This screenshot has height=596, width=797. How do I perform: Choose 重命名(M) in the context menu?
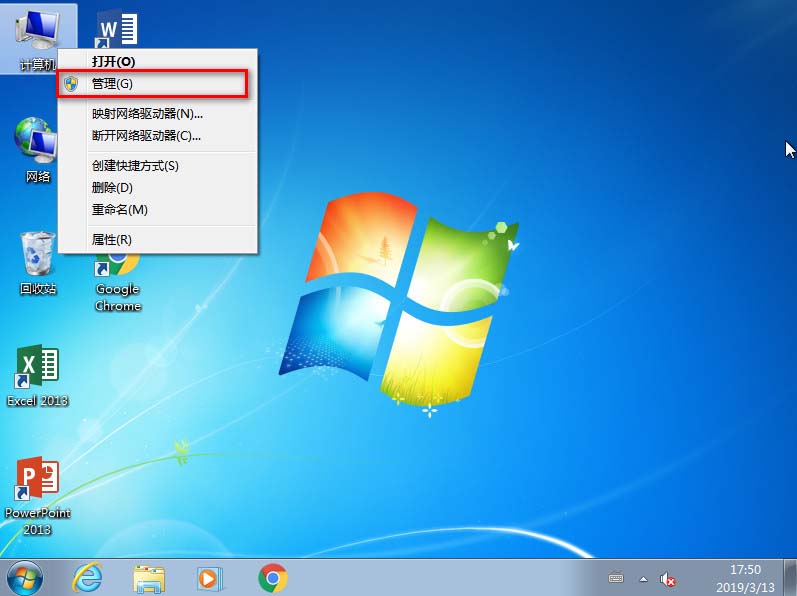(157, 209)
